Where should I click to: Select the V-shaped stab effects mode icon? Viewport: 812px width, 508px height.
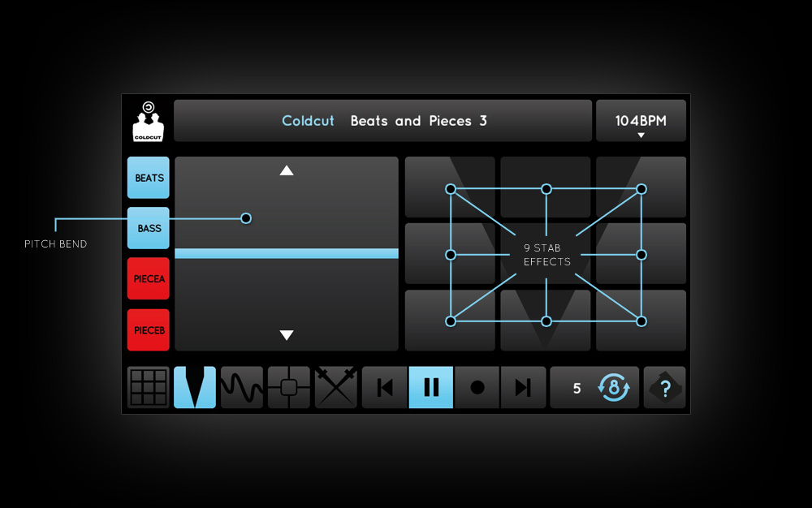click(195, 387)
